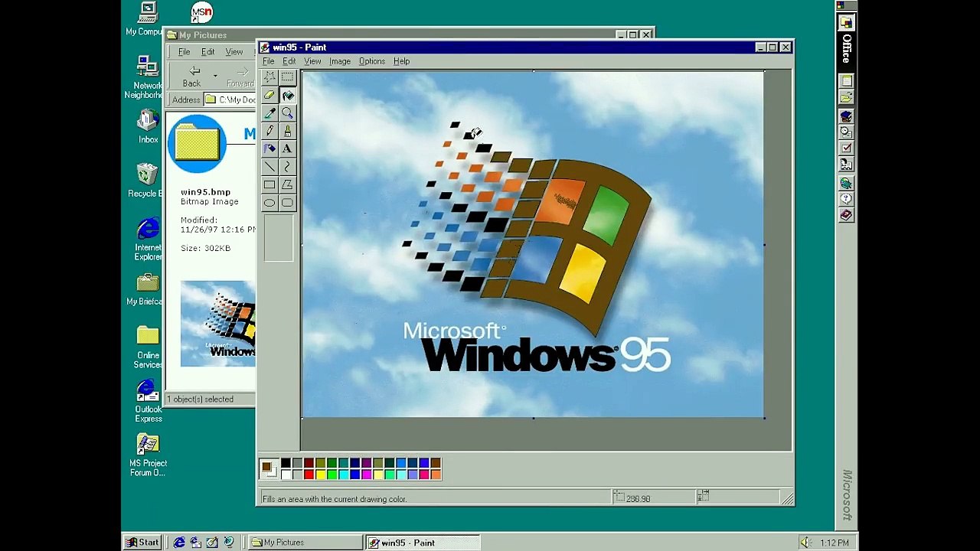Select the Ellipse shape tool
This screenshot has height=551, width=980.
point(269,203)
